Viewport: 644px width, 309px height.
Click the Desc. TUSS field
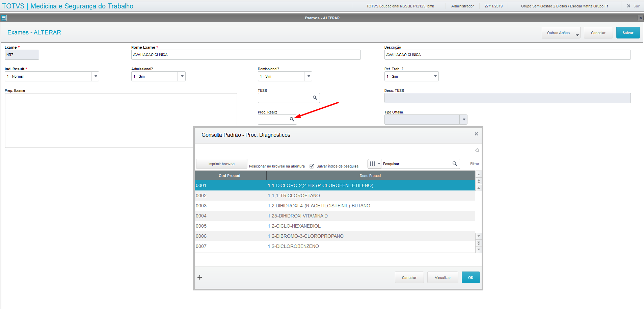(507, 98)
